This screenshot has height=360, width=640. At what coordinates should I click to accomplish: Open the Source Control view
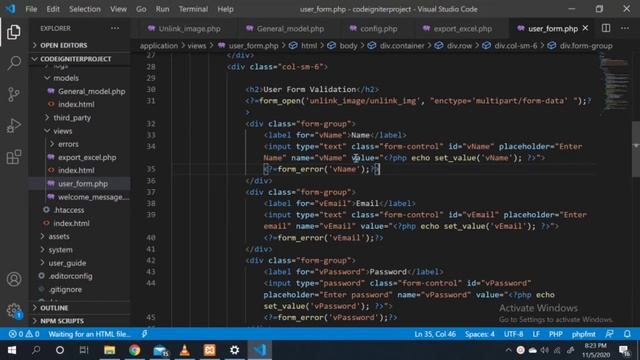pos(14,94)
